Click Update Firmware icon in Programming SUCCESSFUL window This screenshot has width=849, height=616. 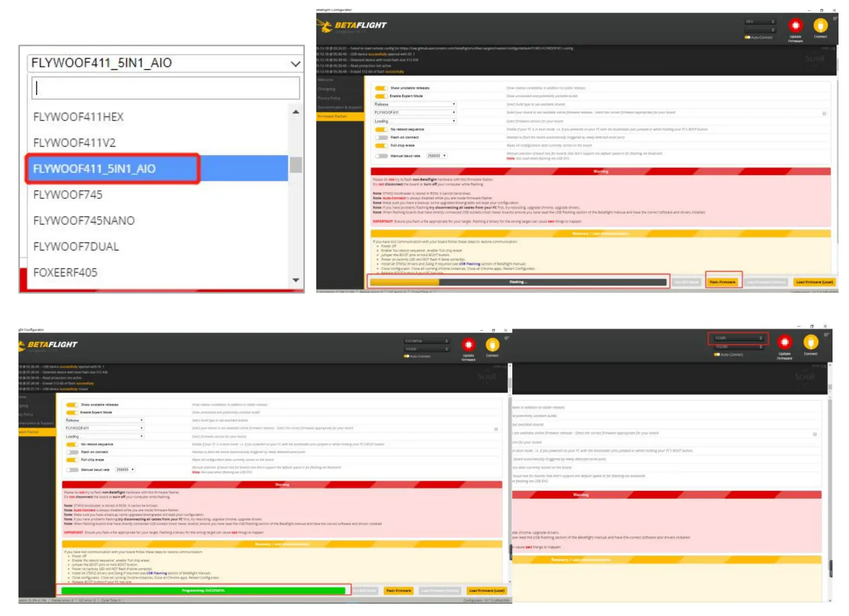pos(468,345)
